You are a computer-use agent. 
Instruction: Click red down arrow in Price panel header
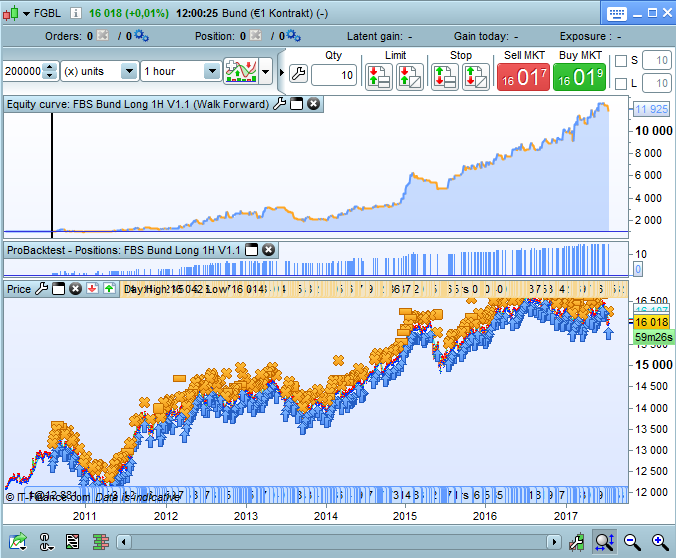92,288
